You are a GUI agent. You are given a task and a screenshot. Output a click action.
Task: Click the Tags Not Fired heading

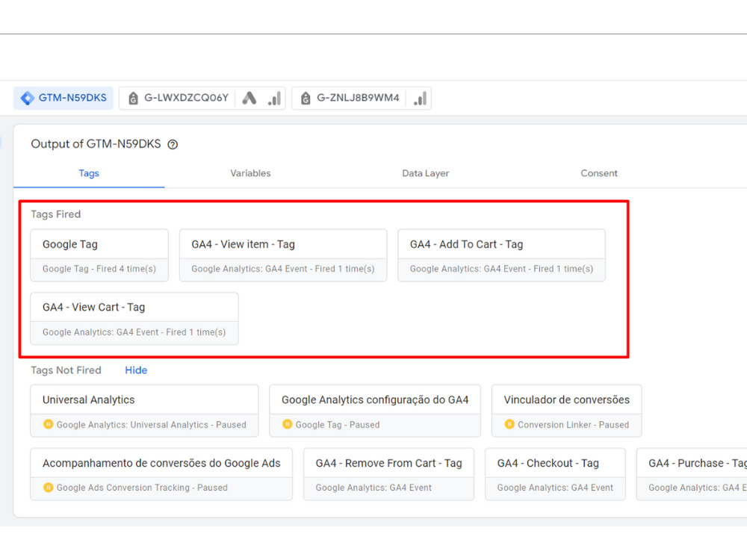[66, 370]
